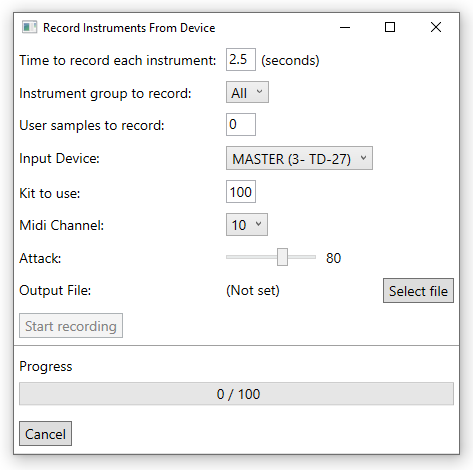Click the Attack slider track left of thumb
473x470 pixels.
coord(251,257)
